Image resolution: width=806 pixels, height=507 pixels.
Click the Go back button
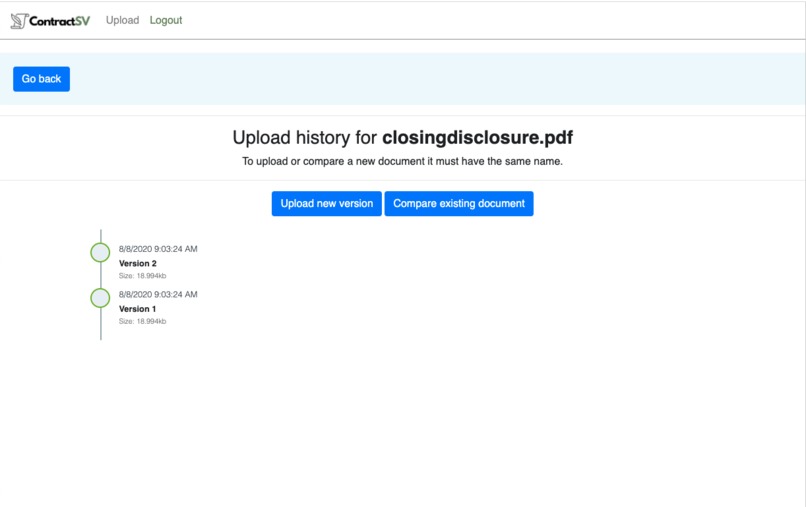point(42,79)
